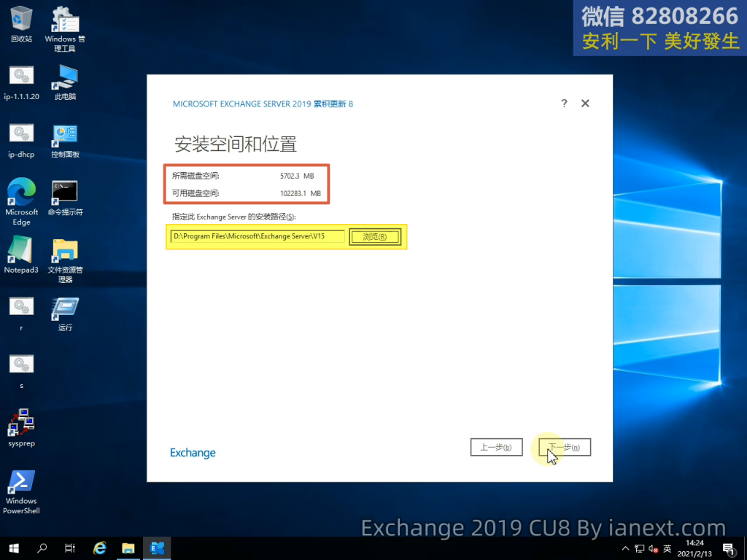Open Internet Explorer from the taskbar

(100, 548)
